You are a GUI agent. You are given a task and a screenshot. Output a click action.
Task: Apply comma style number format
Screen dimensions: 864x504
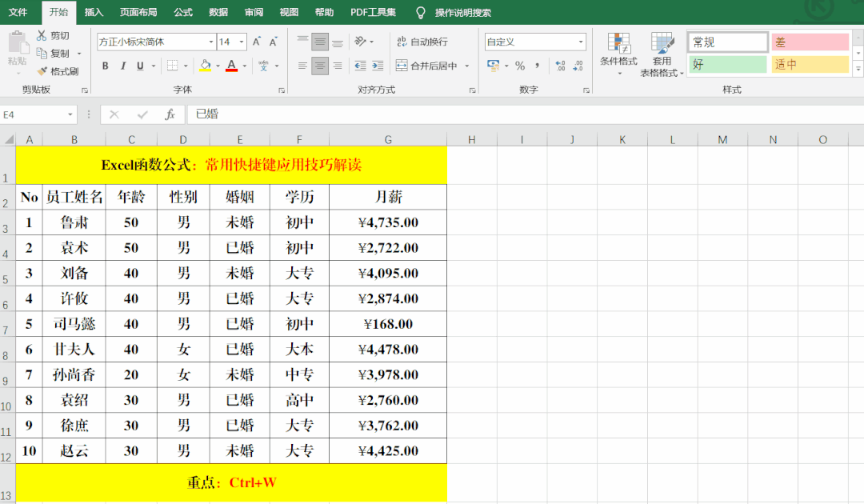click(x=538, y=66)
